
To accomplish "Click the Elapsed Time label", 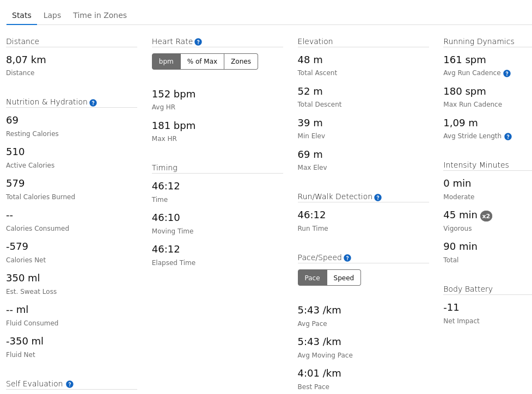I will click(x=174, y=262).
